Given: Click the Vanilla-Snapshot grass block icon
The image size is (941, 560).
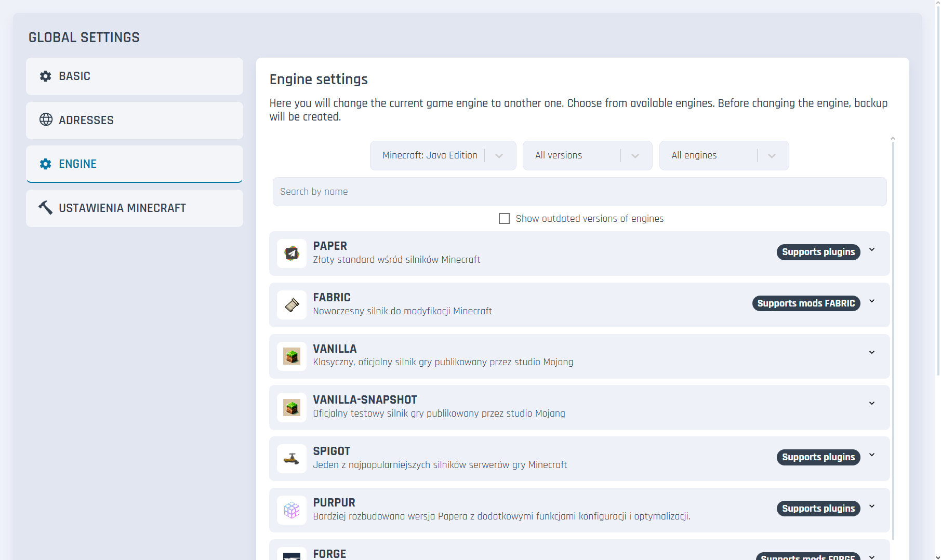Looking at the screenshot, I should point(291,408).
